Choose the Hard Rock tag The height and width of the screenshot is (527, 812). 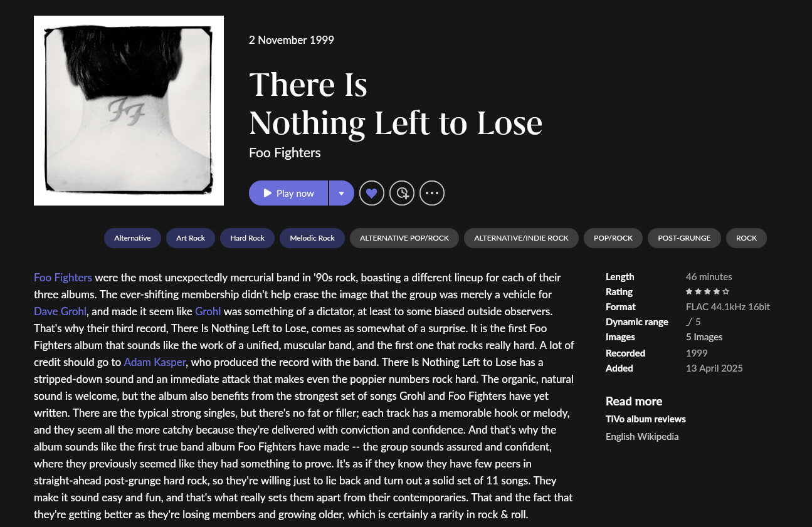[x=247, y=238]
